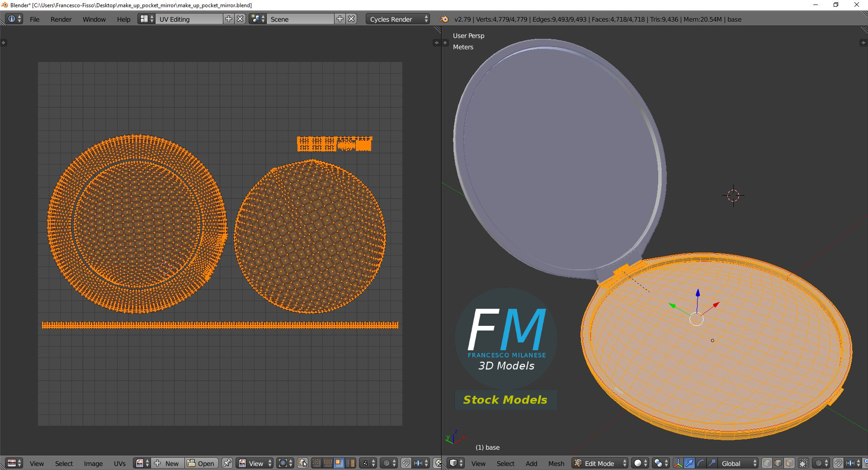
Task: Toggle UV sync selection
Action: coord(302,463)
